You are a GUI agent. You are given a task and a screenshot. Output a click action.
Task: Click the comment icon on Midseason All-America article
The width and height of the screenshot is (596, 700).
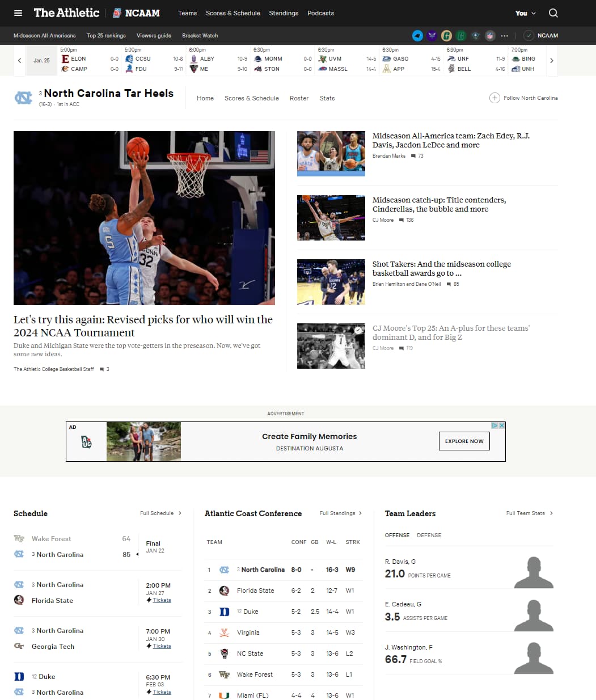pyautogui.click(x=413, y=156)
